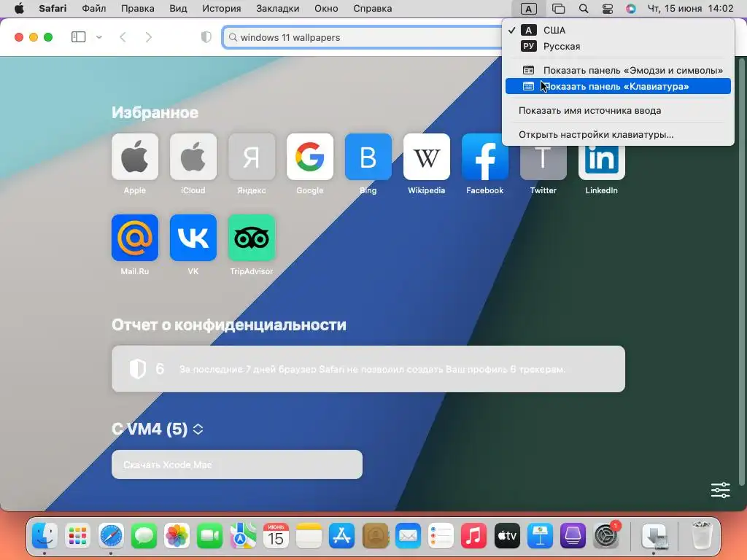Choose Показать панель «Клавиатура»
The width and height of the screenshot is (747, 560).
pos(618,86)
